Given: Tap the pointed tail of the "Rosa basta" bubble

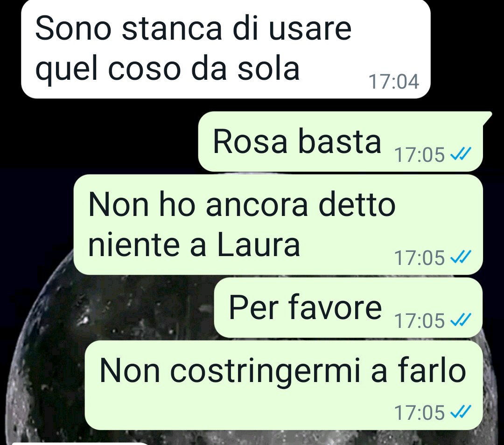Looking at the screenshot, I should pyautogui.click(x=487, y=118).
